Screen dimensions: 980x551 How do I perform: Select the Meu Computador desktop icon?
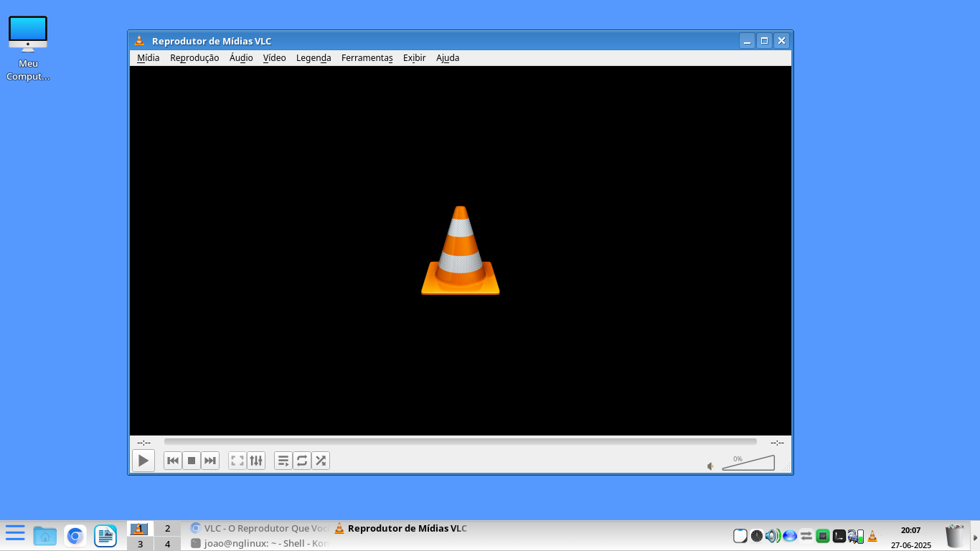28,48
